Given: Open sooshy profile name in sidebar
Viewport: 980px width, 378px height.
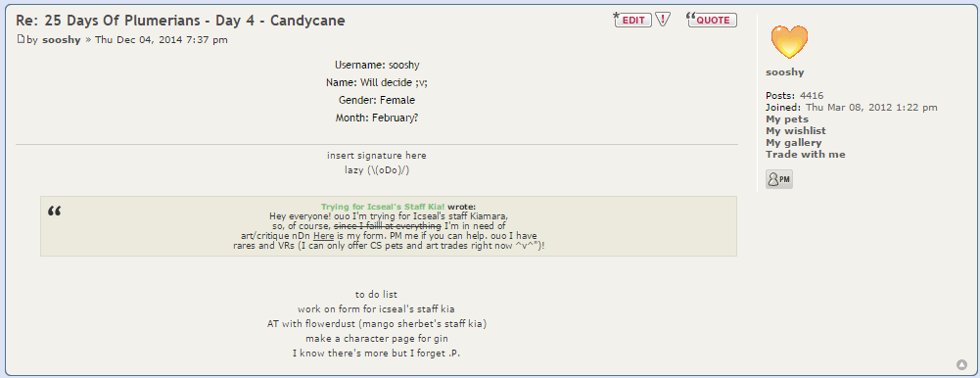Looking at the screenshot, I should coord(785,71).
